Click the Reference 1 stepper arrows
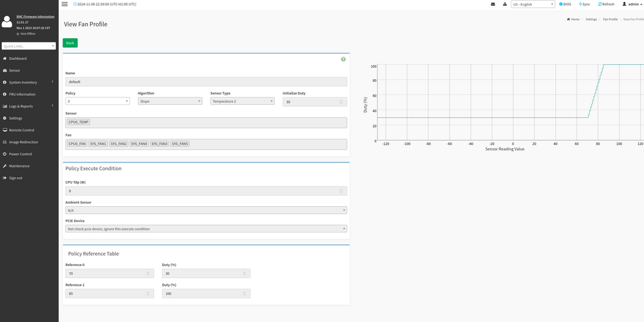 click(x=148, y=293)
